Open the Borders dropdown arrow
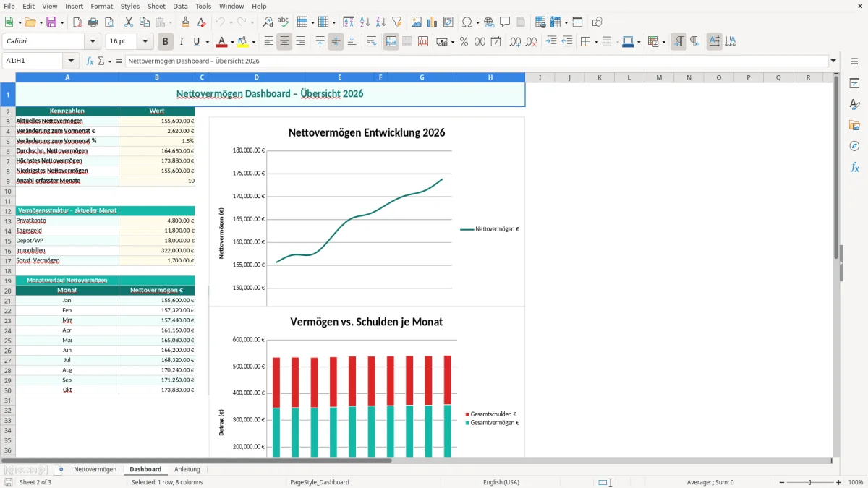The height and width of the screenshot is (488, 868). (596, 42)
